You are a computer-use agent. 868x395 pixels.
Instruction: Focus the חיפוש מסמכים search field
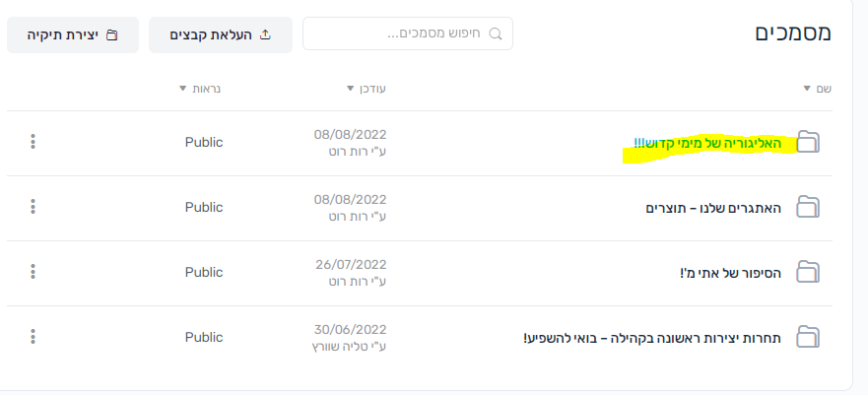[408, 33]
